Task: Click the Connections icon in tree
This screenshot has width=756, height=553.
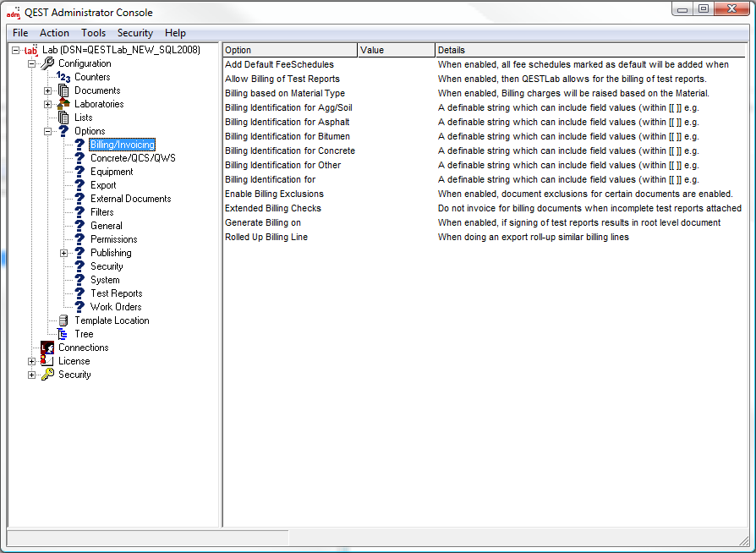Action: pos(47,348)
